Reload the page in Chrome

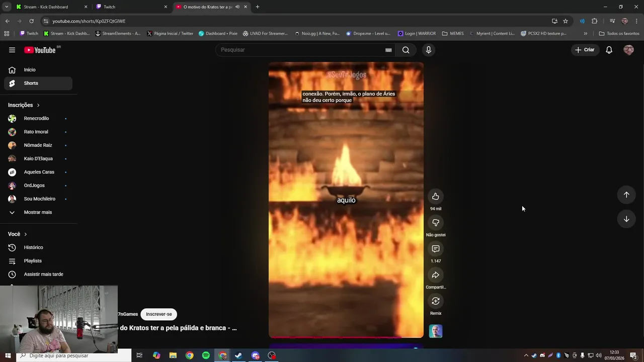point(31,21)
